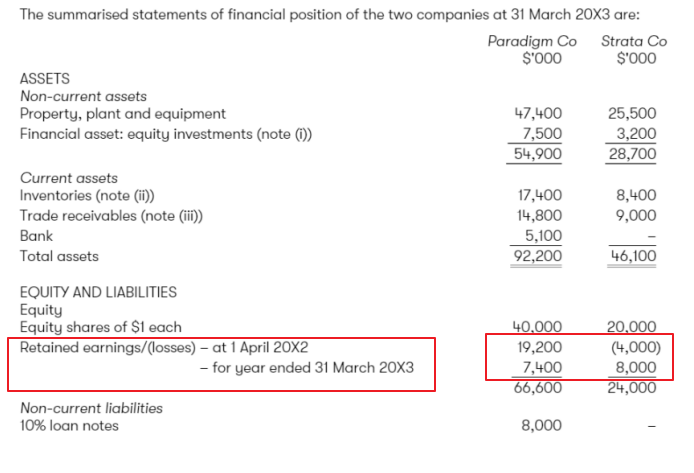Click the Paradigm Co column header
Image resolution: width=694 pixels, height=473 pixels.
(x=532, y=41)
